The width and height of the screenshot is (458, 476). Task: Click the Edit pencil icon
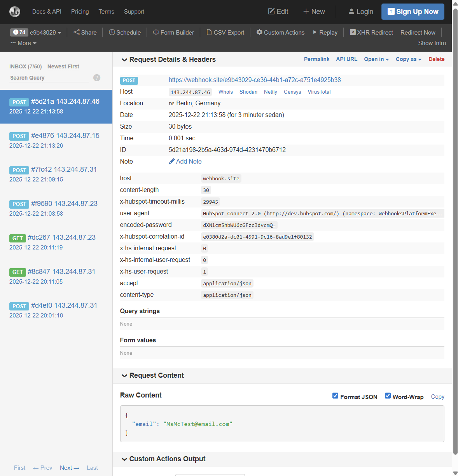[271, 11]
